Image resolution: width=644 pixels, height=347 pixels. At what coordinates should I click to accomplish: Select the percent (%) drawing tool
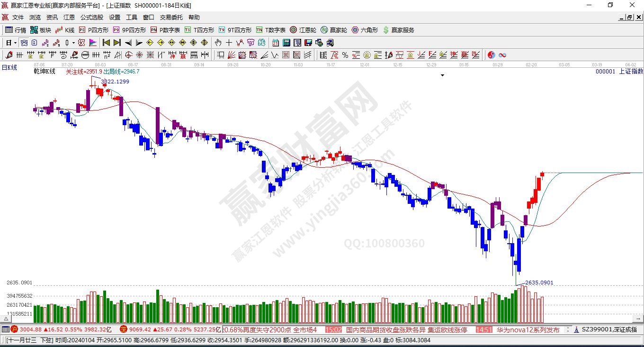tap(345, 55)
